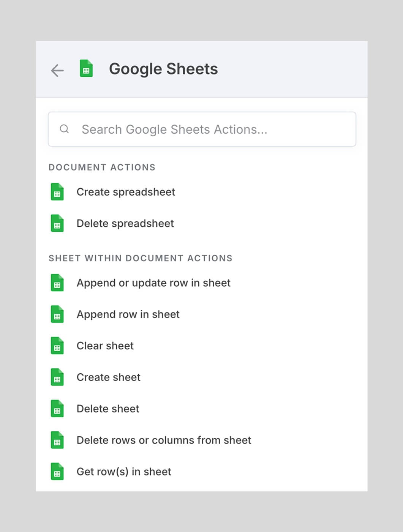This screenshot has width=403, height=532.
Task: Select the Create spreadsheet action
Action: tap(126, 193)
